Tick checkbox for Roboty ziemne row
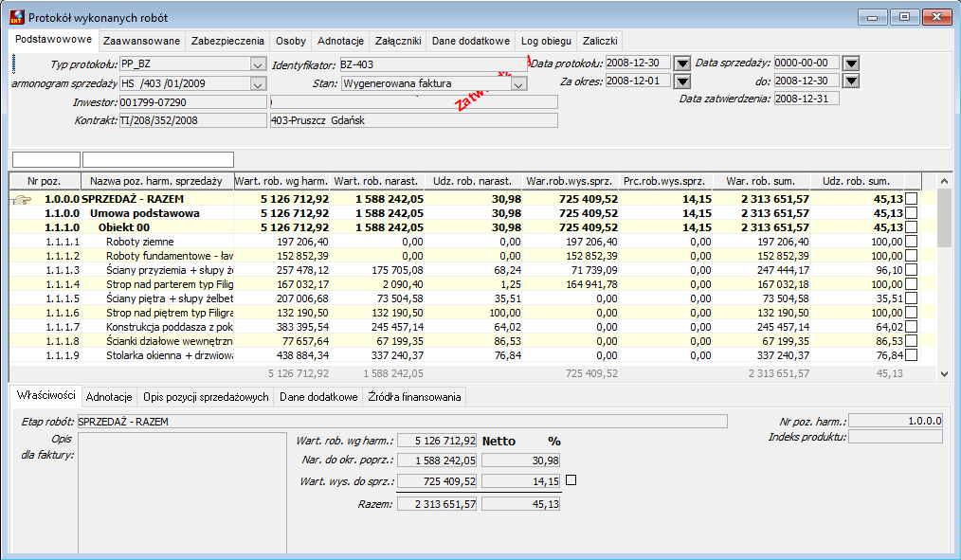Image resolution: width=961 pixels, height=560 pixels. point(912,242)
